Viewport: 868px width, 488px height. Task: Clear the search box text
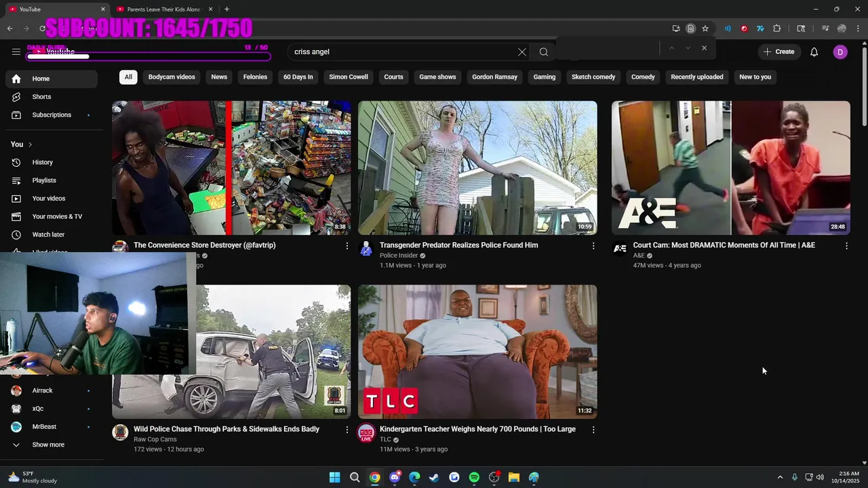522,52
